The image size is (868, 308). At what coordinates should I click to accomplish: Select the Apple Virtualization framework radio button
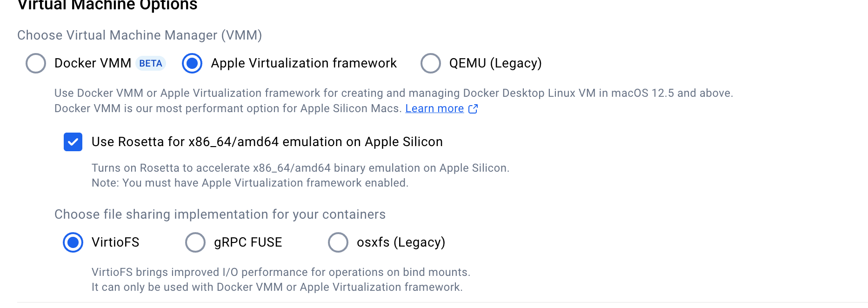(192, 63)
